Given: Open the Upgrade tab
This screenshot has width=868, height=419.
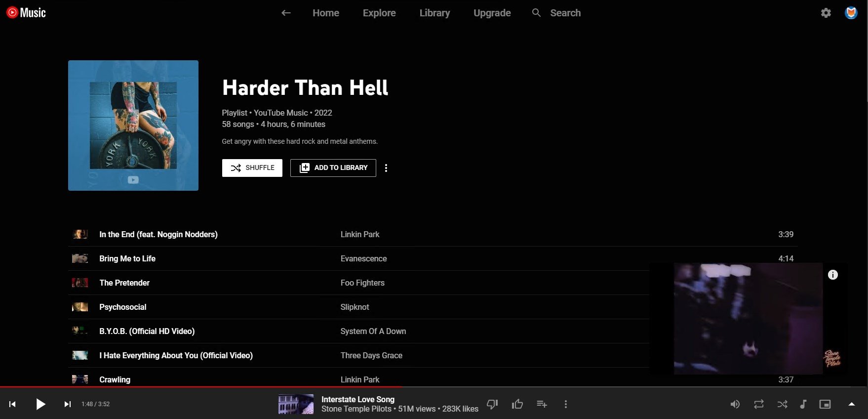Looking at the screenshot, I should [x=492, y=13].
